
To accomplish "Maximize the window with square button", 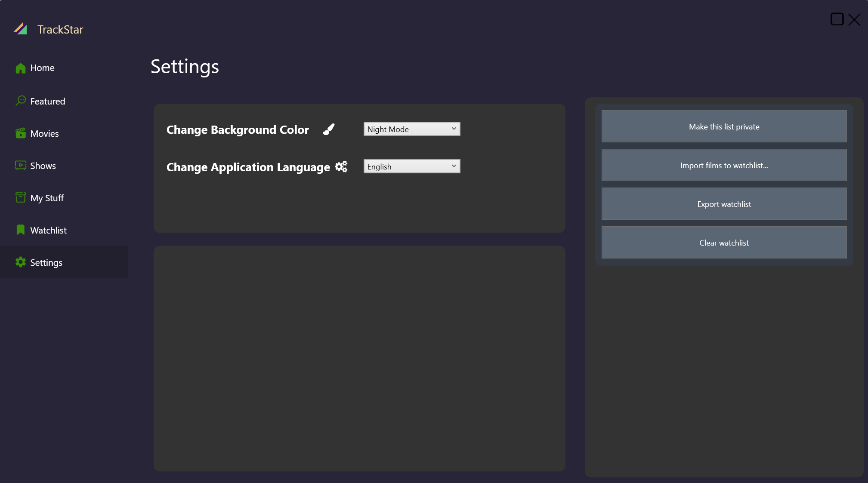I will point(837,19).
